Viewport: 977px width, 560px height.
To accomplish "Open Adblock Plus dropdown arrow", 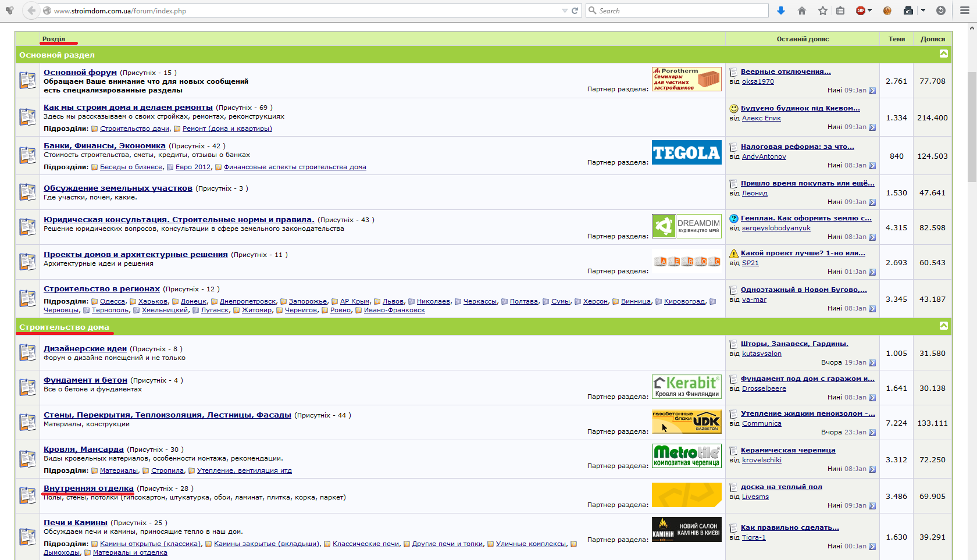I will pyautogui.click(x=870, y=10).
